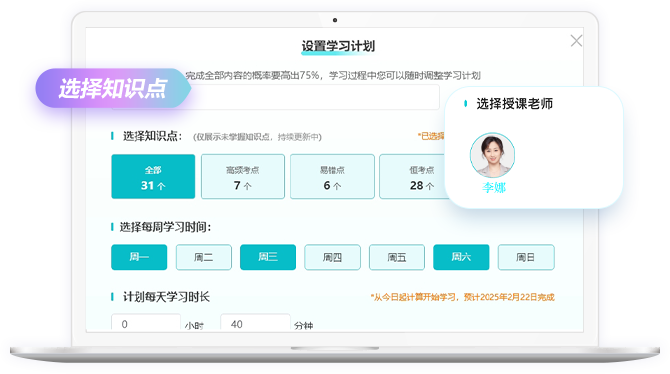This screenshot has width=670, height=374.
Task: Click the 分钟 input field showing 40
Action: pos(255,323)
